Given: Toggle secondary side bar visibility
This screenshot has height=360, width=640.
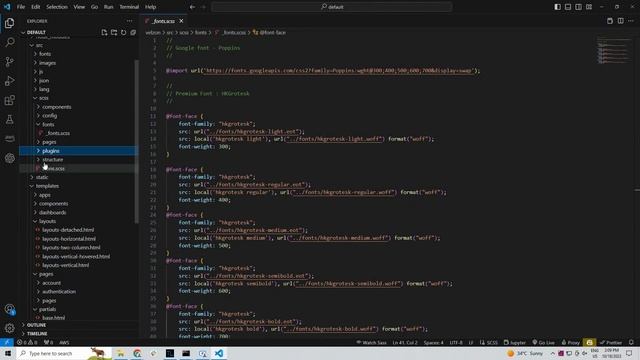Looking at the screenshot, I should tap(578, 7).
